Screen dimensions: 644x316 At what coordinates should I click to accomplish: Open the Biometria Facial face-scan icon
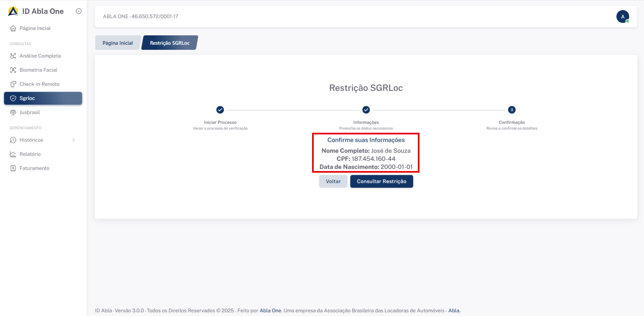tap(13, 70)
